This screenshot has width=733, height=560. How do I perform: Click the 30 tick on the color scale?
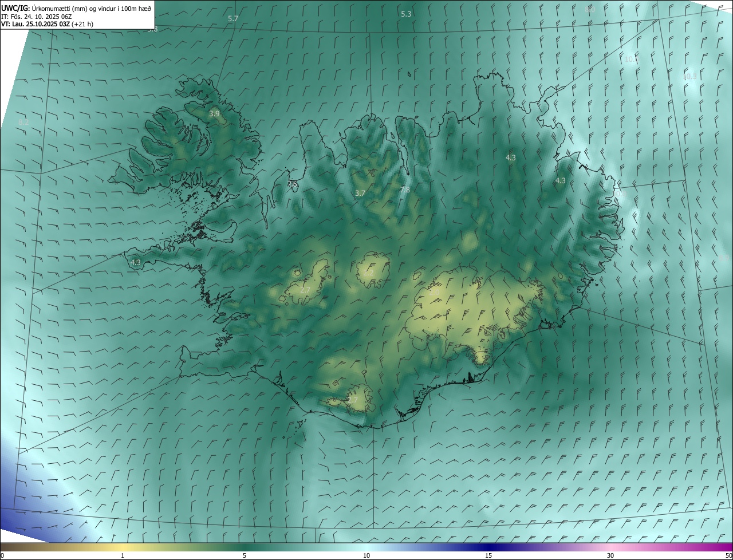(610, 556)
